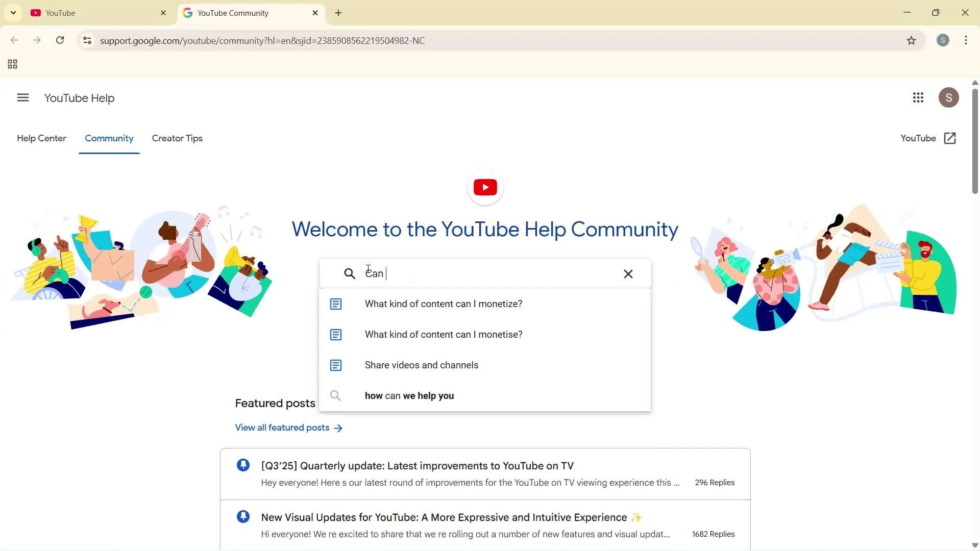Open Chrome's three-dot menu
Image resolution: width=980 pixels, height=551 pixels.
click(966, 40)
